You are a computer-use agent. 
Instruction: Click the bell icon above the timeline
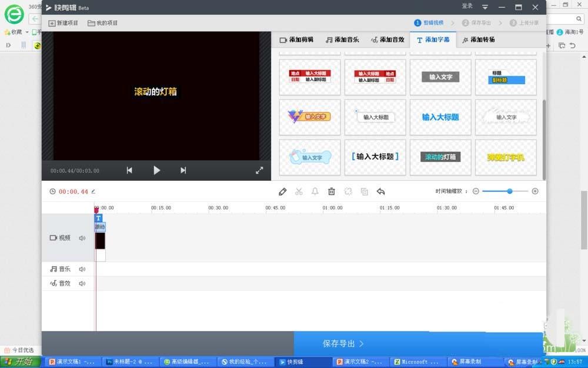coord(315,191)
